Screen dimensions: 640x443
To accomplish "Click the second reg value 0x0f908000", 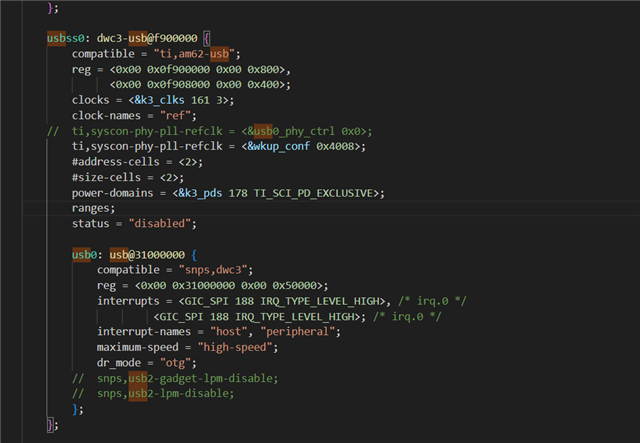I will 178,85.
